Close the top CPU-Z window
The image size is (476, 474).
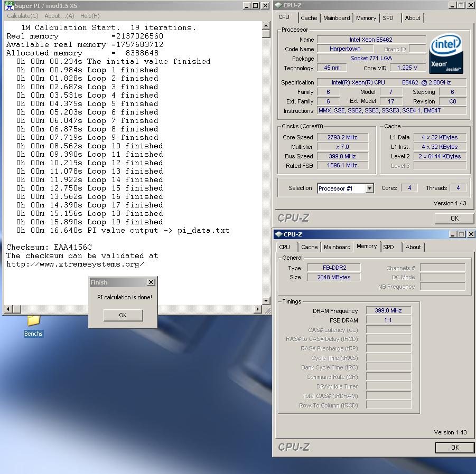tap(470, 5)
